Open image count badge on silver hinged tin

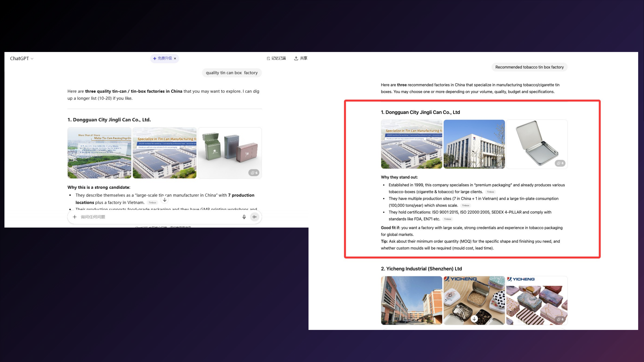pyautogui.click(x=560, y=163)
